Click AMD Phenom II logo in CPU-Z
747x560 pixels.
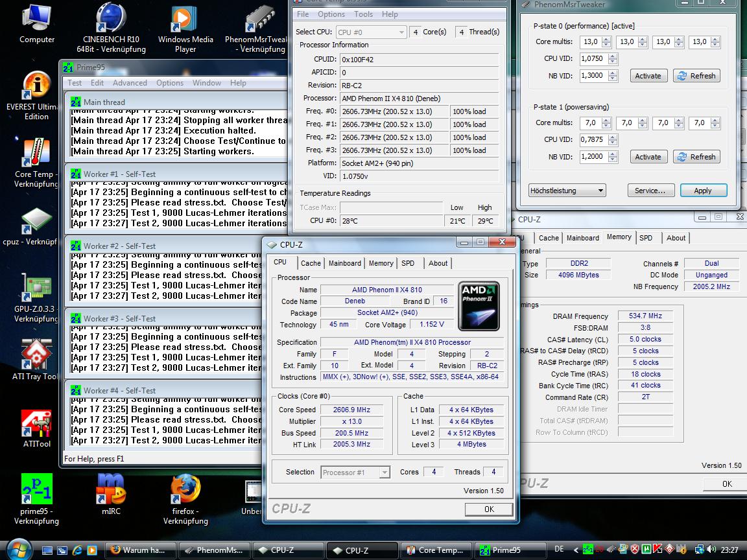click(x=479, y=306)
